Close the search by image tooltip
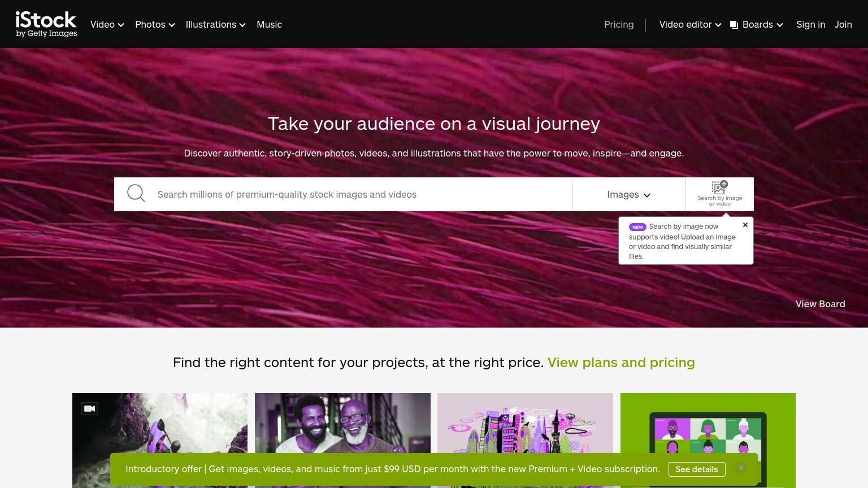The height and width of the screenshot is (488, 868). click(x=745, y=225)
